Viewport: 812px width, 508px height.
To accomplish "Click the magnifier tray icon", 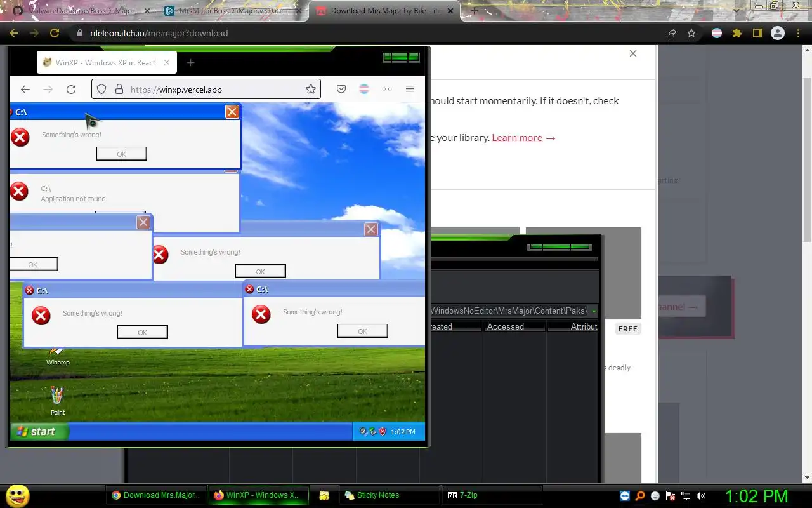I will click(640, 496).
